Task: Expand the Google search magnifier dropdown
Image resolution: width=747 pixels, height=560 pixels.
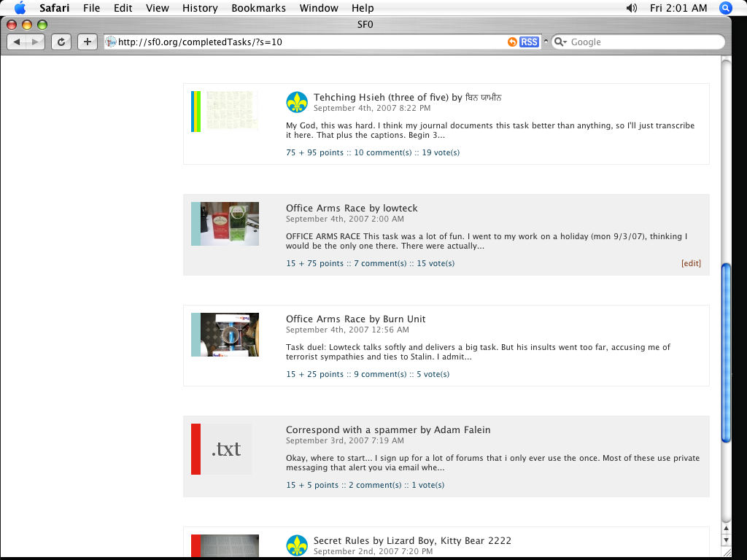Action: (x=560, y=42)
